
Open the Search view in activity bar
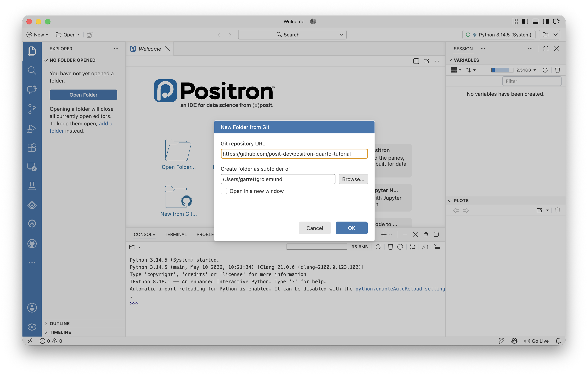[x=32, y=70]
